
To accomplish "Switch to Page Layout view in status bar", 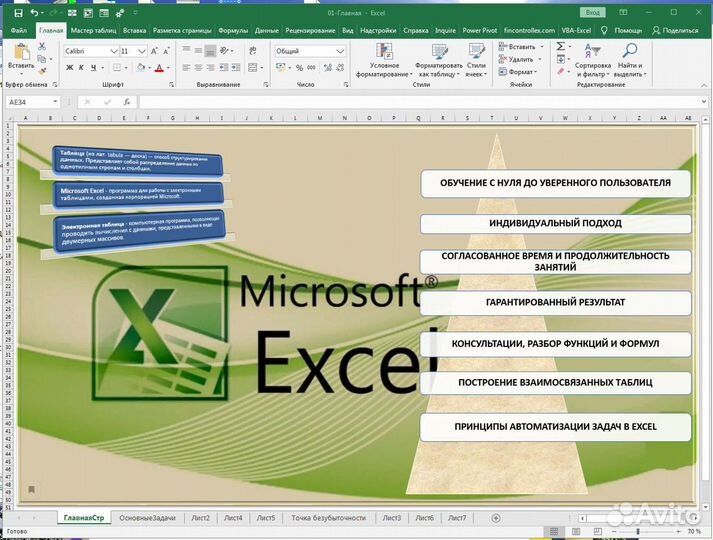I will pyautogui.click(x=576, y=531).
